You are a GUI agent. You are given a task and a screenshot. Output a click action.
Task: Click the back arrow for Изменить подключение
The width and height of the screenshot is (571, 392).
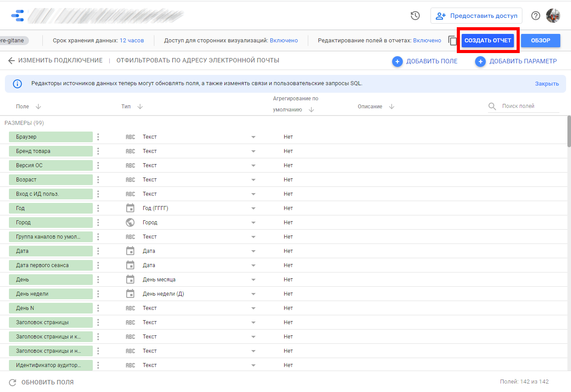tap(12, 61)
